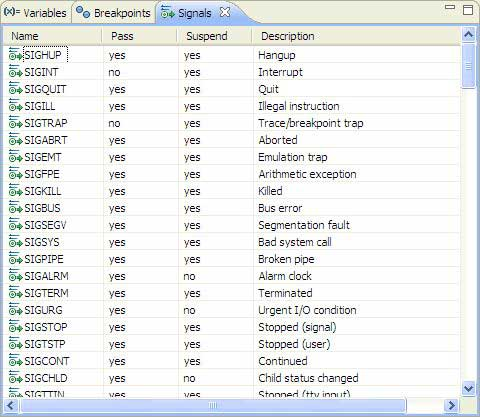Viewport: 480px width, 417px height.
Task: Click the horizontal scrollbar left arrow
Action: 10,405
